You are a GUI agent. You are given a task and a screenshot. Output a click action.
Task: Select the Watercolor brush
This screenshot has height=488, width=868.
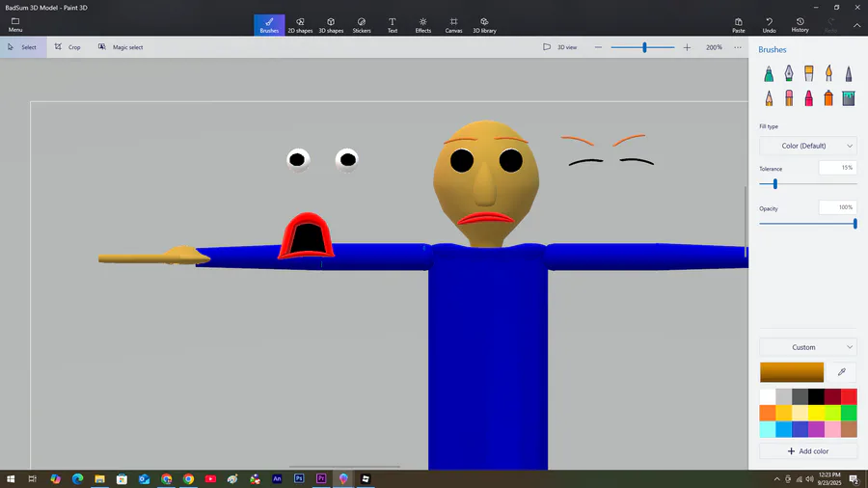click(828, 73)
